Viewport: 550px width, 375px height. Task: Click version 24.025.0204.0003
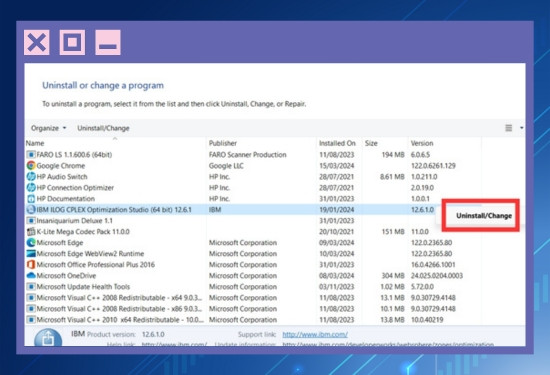click(437, 276)
